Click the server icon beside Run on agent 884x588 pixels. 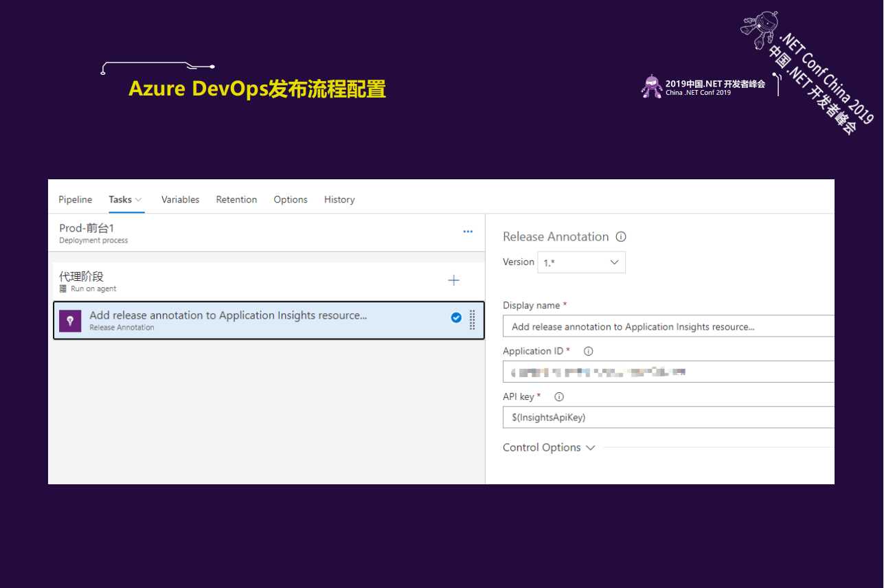tap(63, 289)
